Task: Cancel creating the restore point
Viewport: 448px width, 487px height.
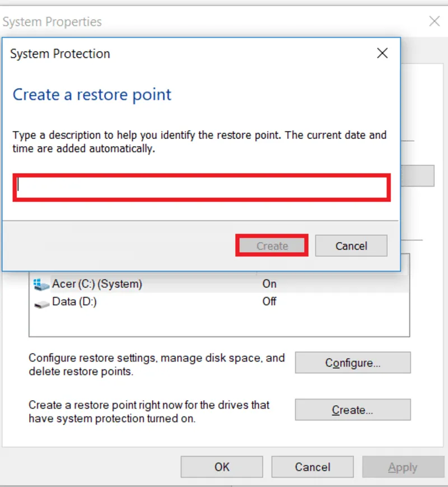Action: (351, 245)
